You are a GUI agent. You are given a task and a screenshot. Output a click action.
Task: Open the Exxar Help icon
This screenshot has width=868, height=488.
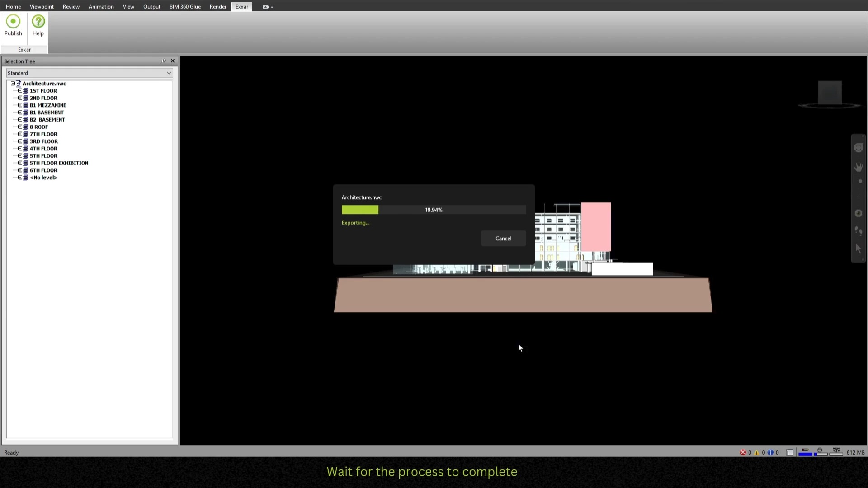pyautogui.click(x=38, y=22)
